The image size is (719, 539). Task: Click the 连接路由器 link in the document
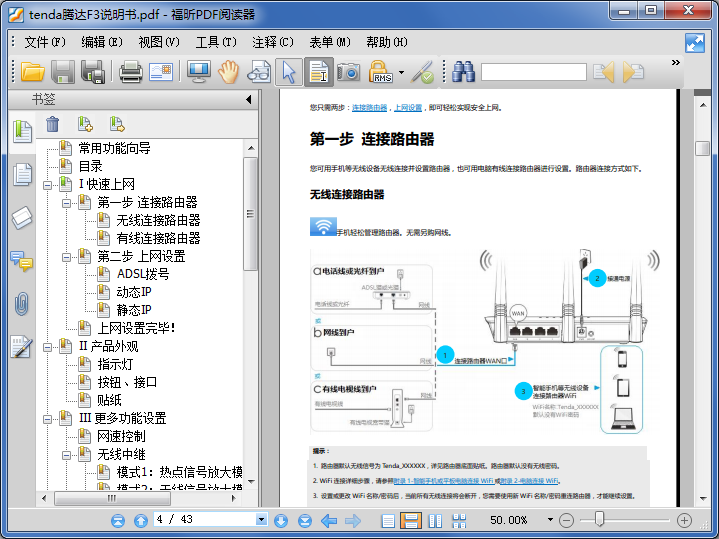click(370, 108)
